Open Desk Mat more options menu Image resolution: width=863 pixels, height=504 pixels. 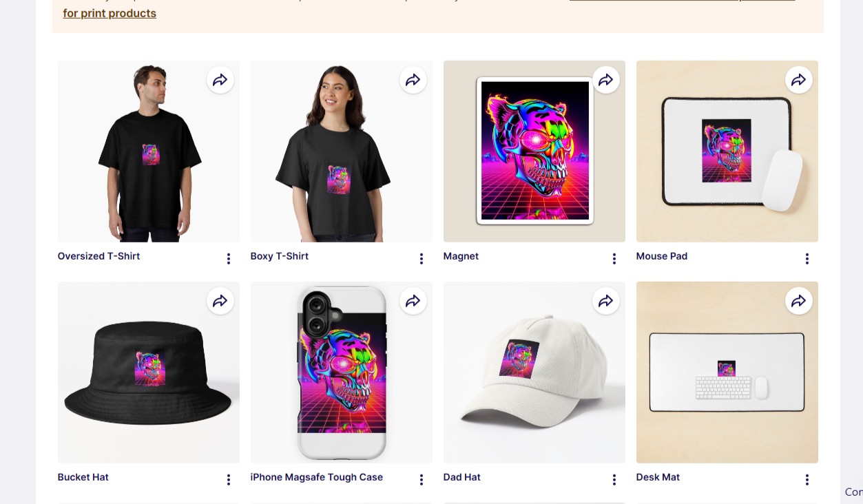pos(807,480)
